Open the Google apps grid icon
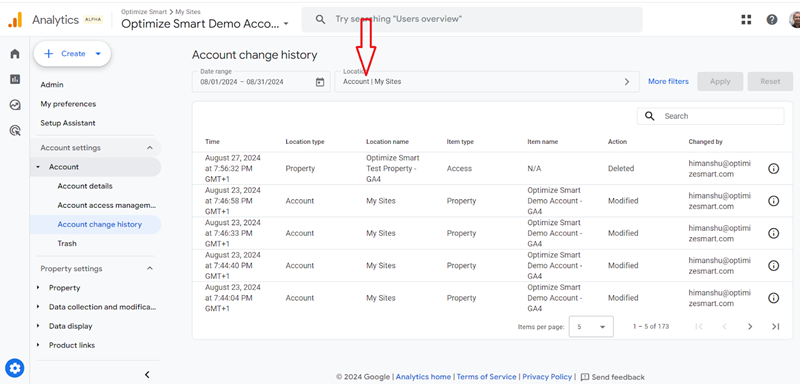The image size is (800, 384). click(746, 19)
